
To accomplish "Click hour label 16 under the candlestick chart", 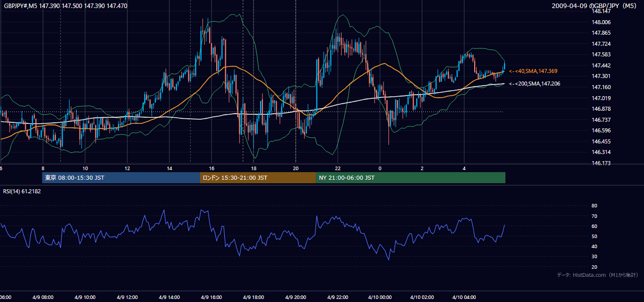I will pos(211,168).
